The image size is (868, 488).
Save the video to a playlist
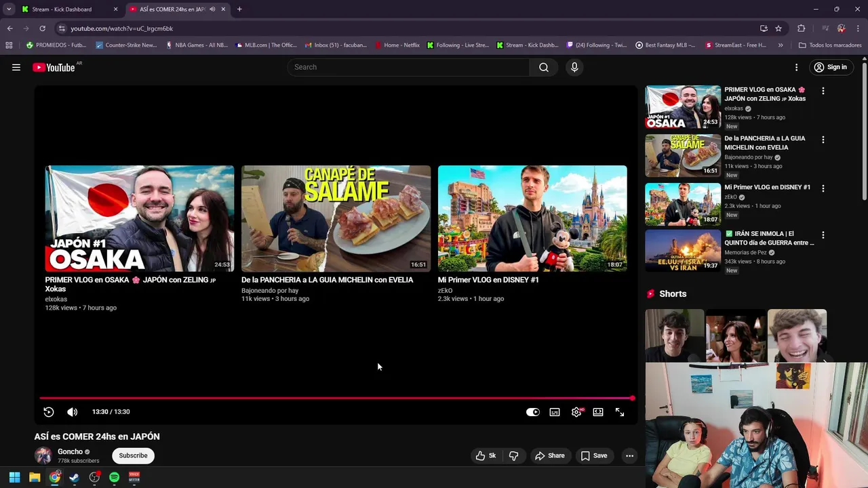click(594, 455)
